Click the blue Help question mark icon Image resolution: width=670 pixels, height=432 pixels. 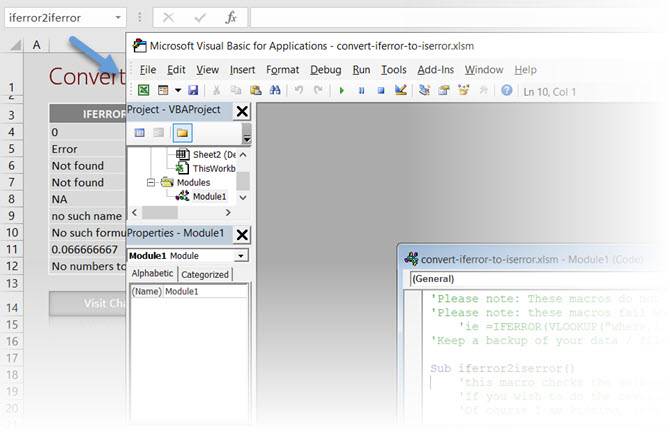(506, 91)
